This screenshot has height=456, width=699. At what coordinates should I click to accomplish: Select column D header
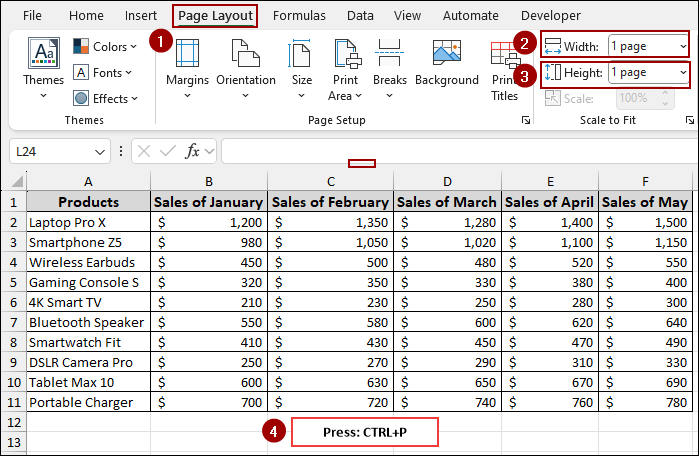[446, 180]
